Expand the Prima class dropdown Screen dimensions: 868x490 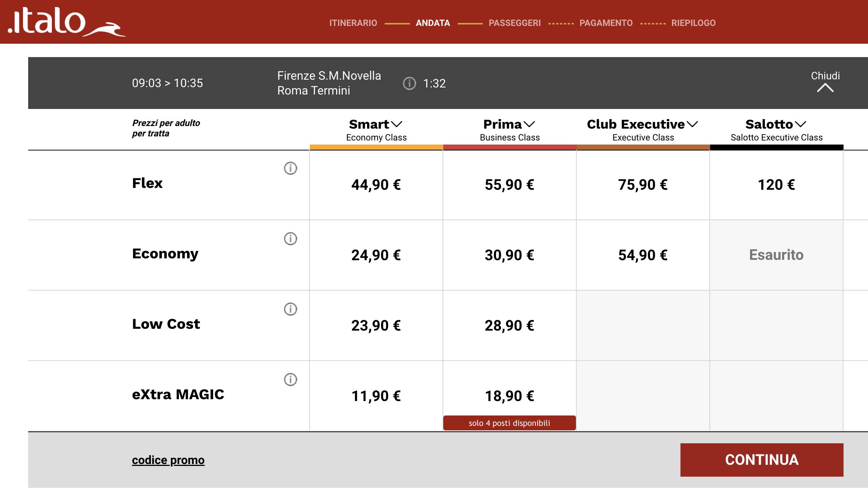point(529,124)
